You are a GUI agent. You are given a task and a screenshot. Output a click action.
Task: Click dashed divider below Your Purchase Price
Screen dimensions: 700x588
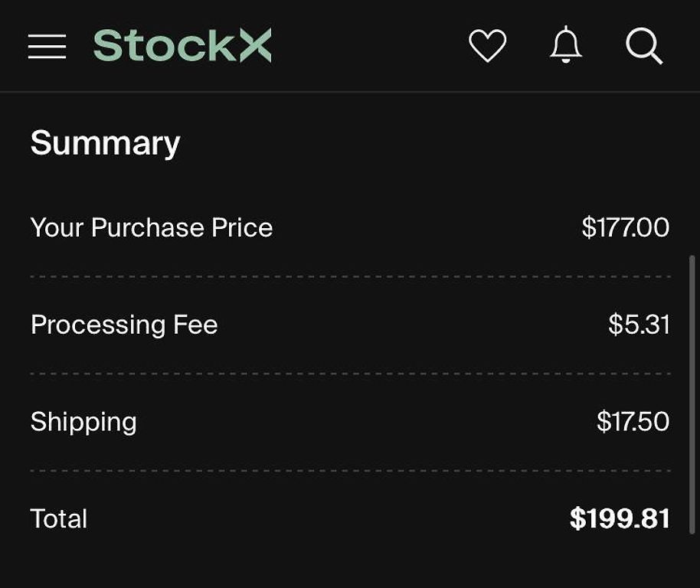pos(350,276)
